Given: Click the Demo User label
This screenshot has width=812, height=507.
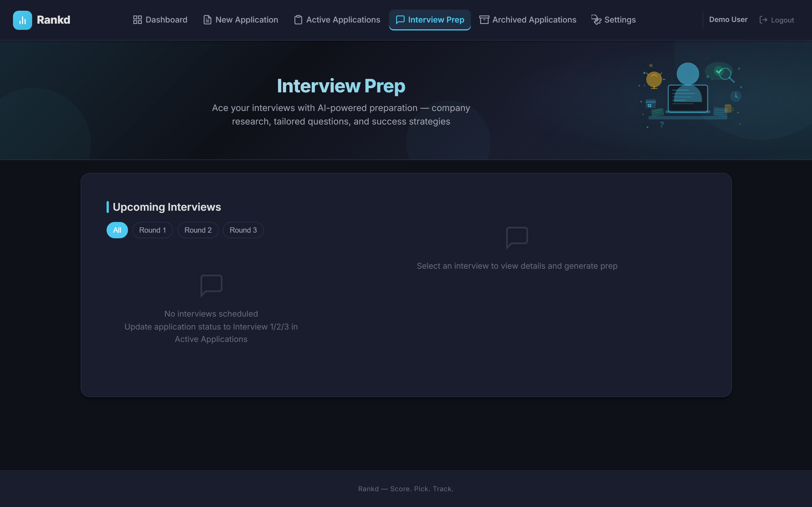Looking at the screenshot, I should pyautogui.click(x=728, y=19).
